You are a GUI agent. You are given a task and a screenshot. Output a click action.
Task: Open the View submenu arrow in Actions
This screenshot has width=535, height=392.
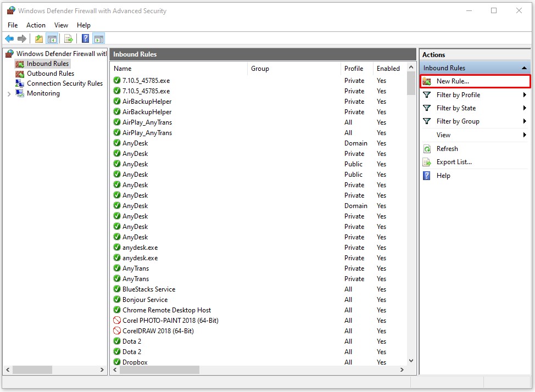[x=525, y=135]
